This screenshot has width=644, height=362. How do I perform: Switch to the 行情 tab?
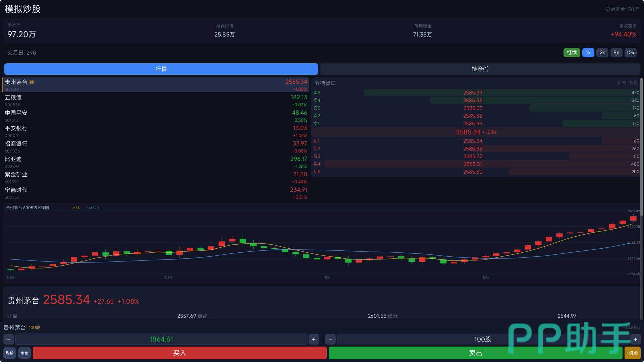click(161, 69)
